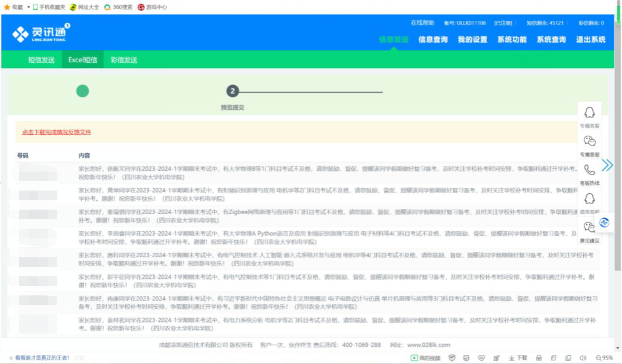Click the 值班客服 QQ icon
This screenshot has height=364, width=622.
(590, 198)
